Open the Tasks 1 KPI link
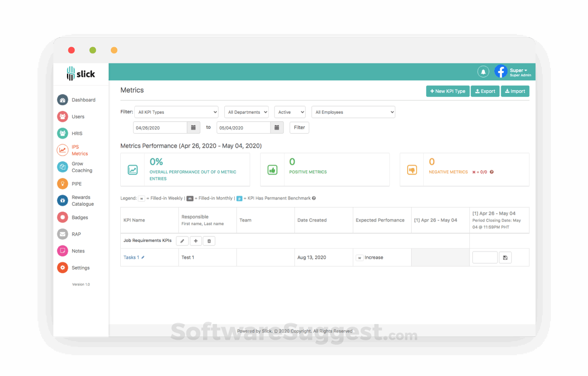Image resolution: width=588 pixels, height=376 pixels. 130,257
